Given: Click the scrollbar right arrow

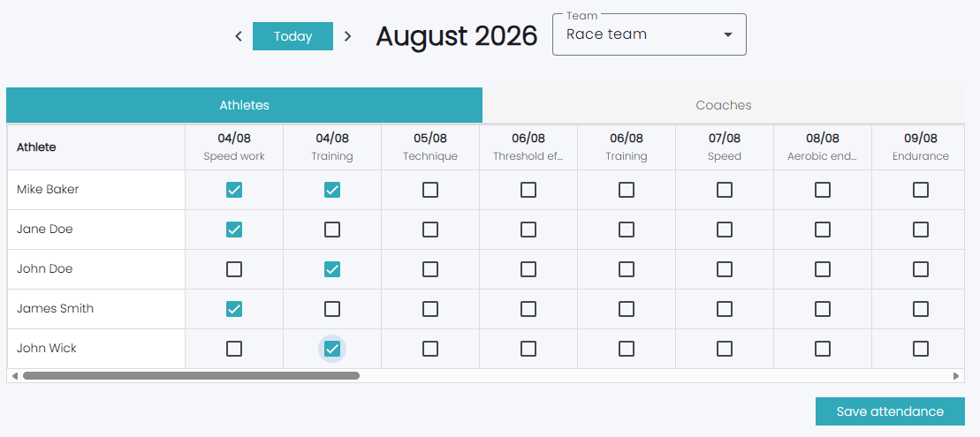Looking at the screenshot, I should click(955, 376).
